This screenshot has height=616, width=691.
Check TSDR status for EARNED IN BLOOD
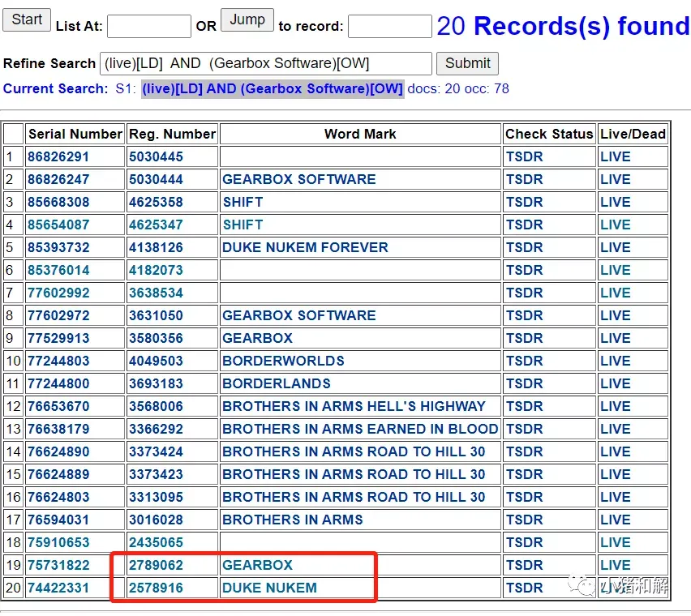click(x=524, y=429)
